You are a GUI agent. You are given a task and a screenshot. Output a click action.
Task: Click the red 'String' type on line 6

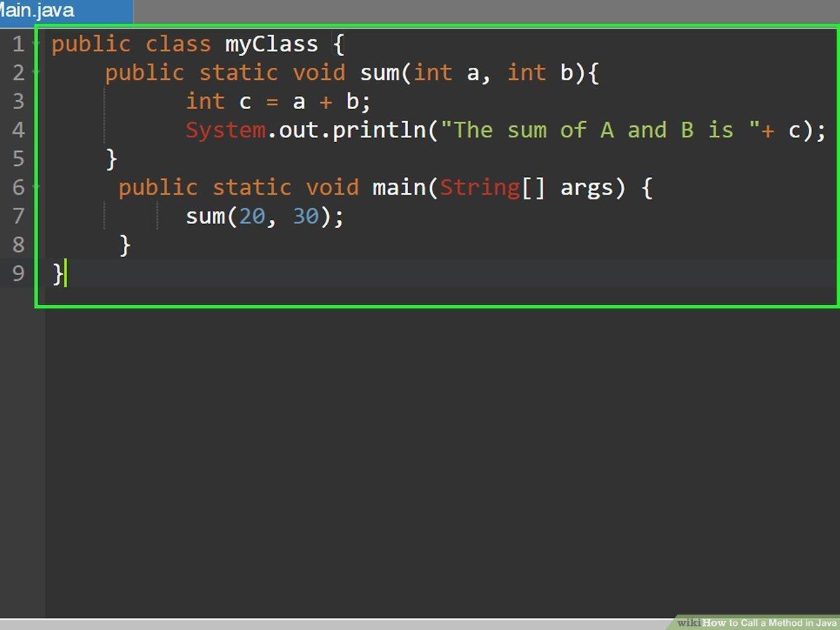(480, 188)
